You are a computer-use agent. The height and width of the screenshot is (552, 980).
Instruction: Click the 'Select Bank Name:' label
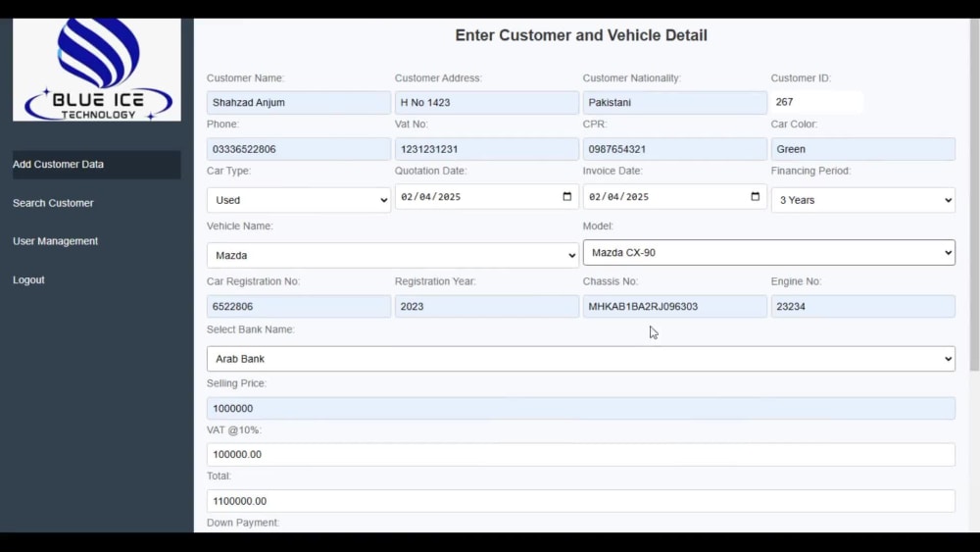(251, 329)
